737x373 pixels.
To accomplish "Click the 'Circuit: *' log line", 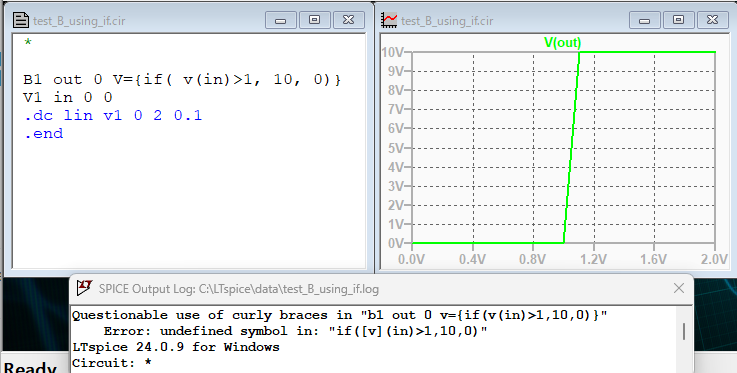I will pos(112,363).
